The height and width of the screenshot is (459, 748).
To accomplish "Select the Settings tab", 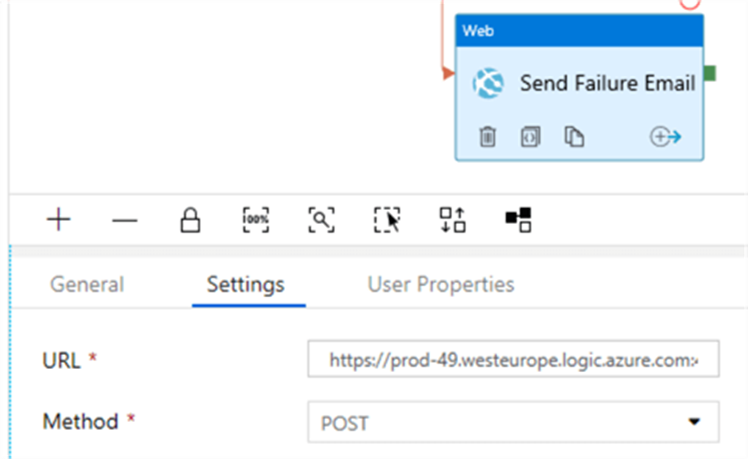I will (245, 284).
